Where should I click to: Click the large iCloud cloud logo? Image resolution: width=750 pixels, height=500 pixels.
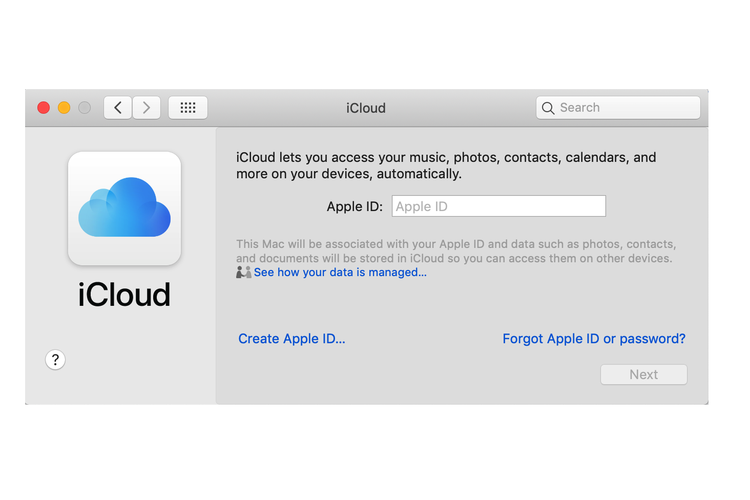click(x=124, y=208)
